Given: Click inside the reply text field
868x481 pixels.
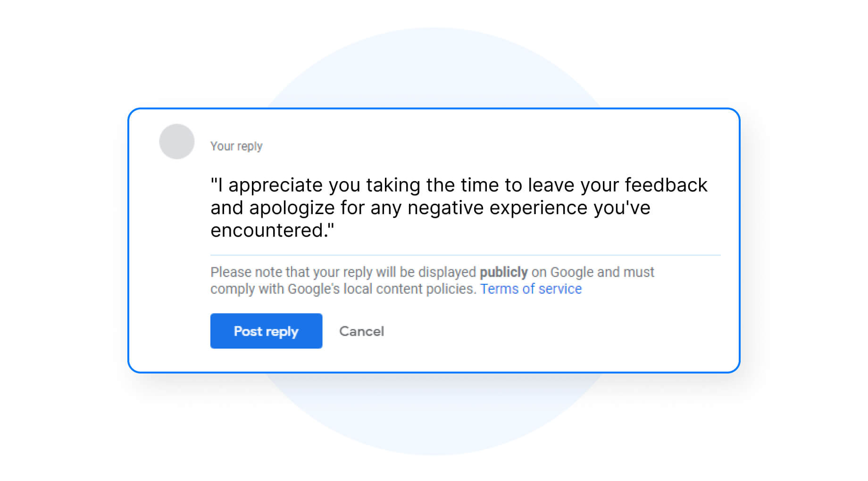Looking at the screenshot, I should pos(465,208).
